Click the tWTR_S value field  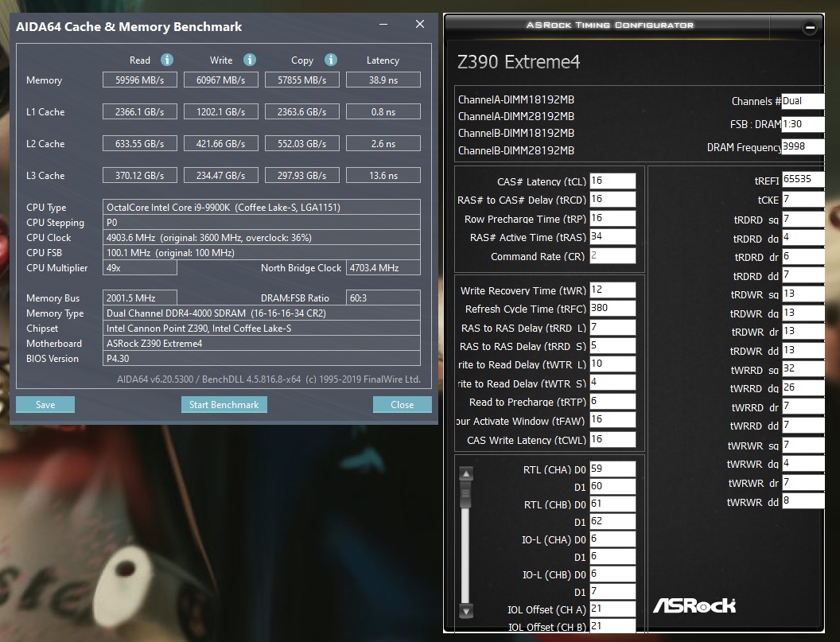[612, 383]
